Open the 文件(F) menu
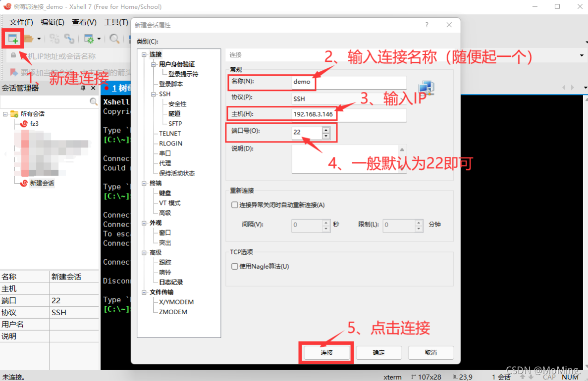The image size is (588, 381). (21, 22)
